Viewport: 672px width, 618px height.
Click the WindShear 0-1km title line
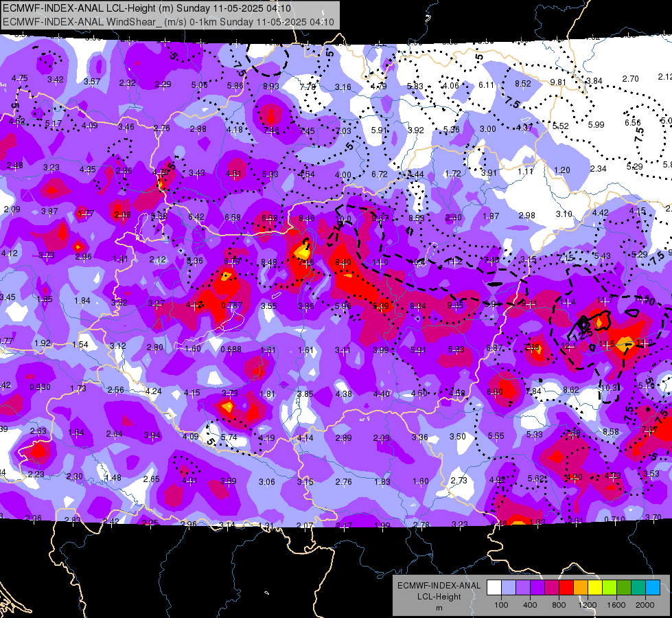pyautogui.click(x=168, y=22)
